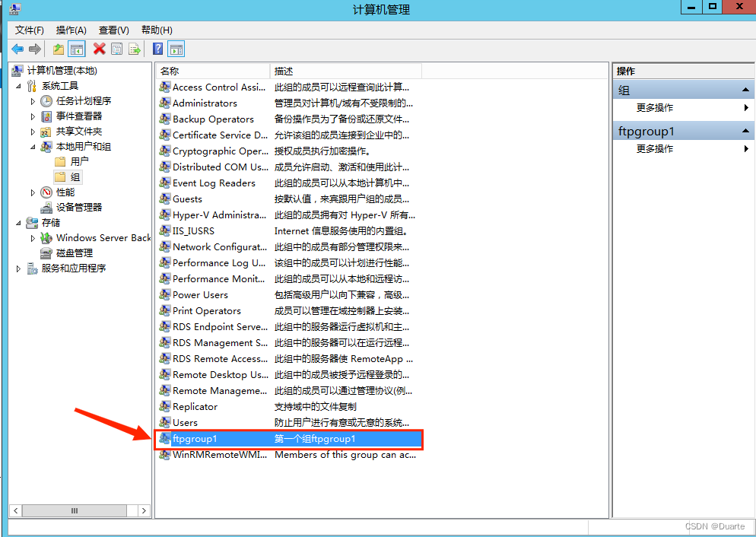The height and width of the screenshot is (537, 756).
Task: Expand the 任务计划程序 tree node
Action: [x=33, y=101]
